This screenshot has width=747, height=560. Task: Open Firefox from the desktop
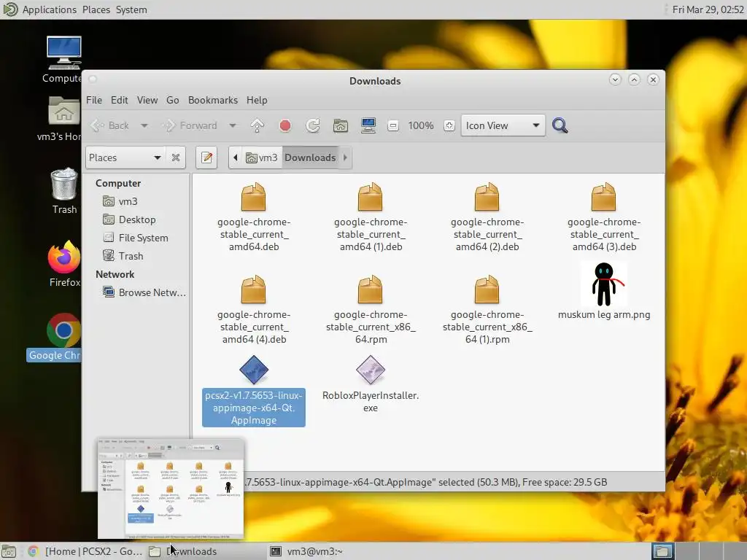[64, 264]
